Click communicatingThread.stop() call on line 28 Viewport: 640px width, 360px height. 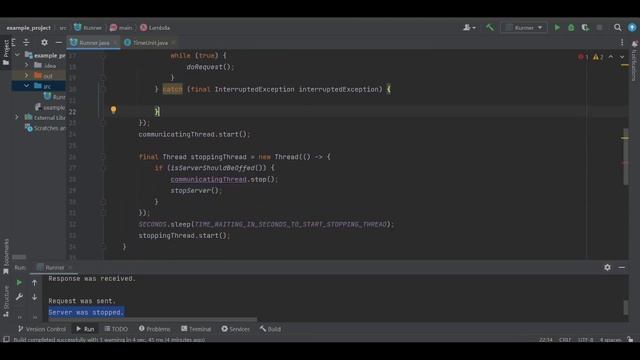224,179
